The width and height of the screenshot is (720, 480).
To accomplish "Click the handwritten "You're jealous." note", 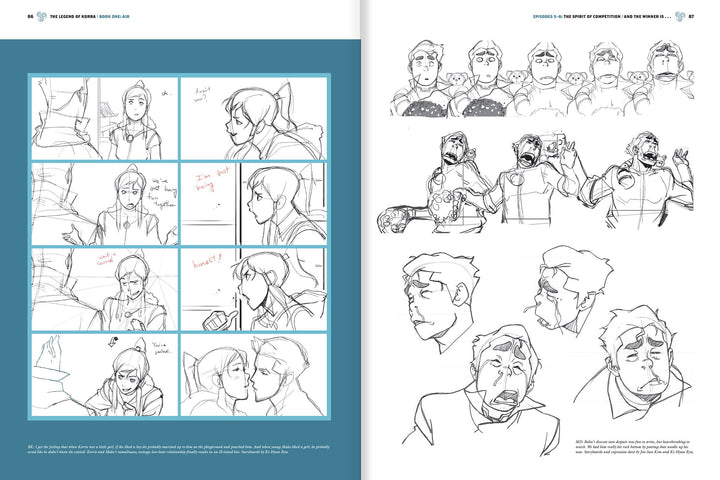I will tap(161, 348).
